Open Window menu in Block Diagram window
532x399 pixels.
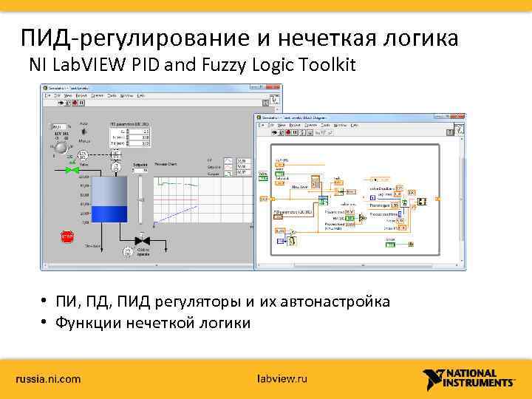pyautogui.click(x=341, y=125)
